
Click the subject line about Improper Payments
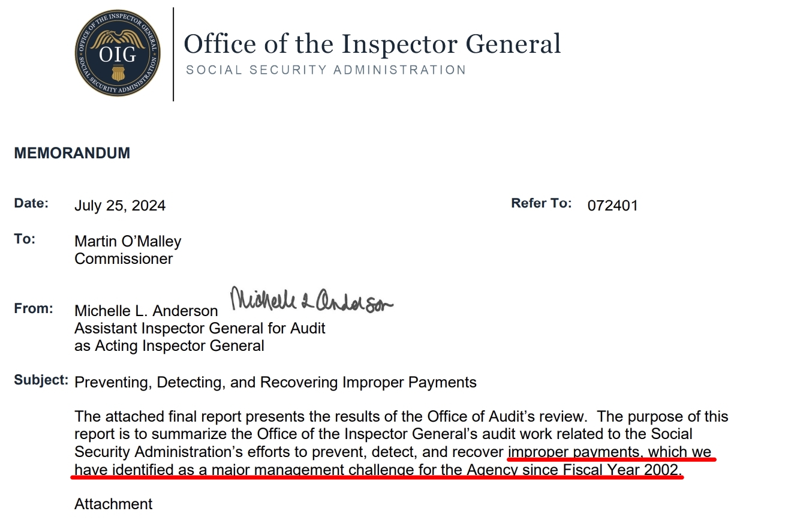pyautogui.click(x=275, y=382)
